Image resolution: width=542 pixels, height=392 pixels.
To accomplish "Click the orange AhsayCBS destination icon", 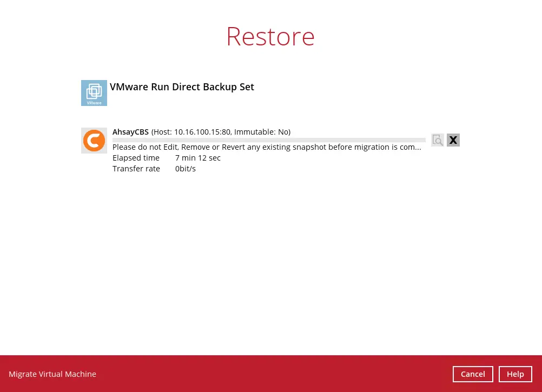I will click(x=94, y=141).
